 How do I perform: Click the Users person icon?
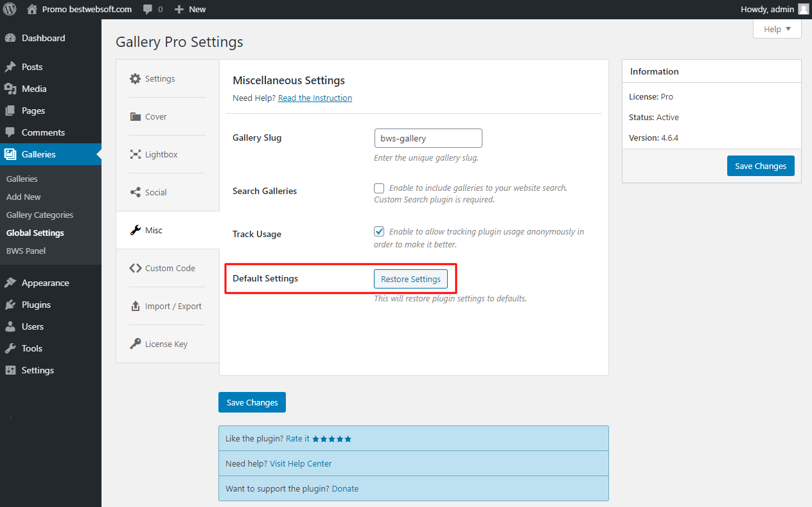[10, 326]
